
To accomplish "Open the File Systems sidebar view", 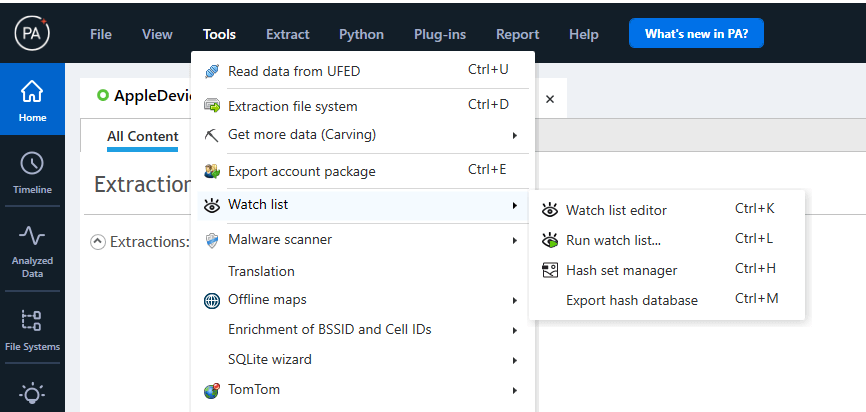I will (32, 330).
